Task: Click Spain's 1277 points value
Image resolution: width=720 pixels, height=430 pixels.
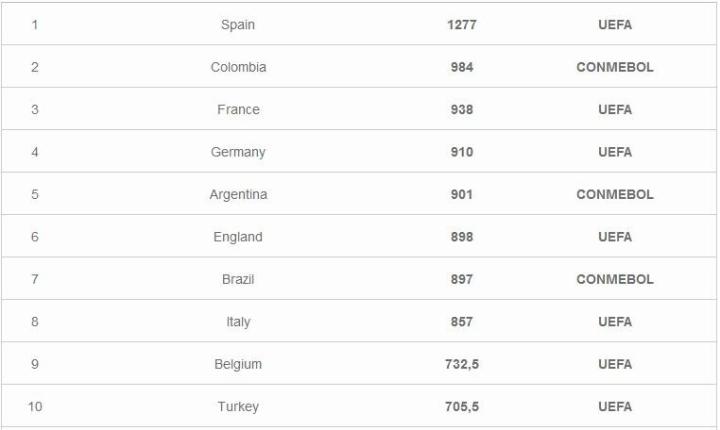Action: click(461, 25)
